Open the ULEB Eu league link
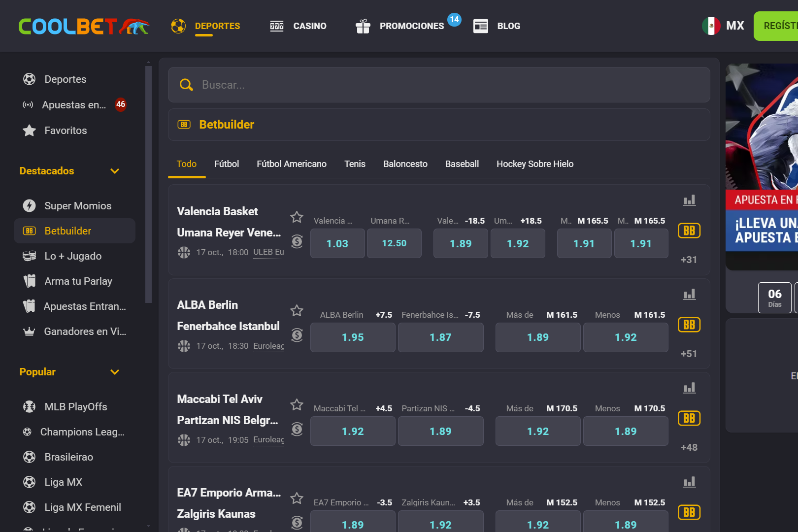The height and width of the screenshot is (532, 798). [268, 252]
